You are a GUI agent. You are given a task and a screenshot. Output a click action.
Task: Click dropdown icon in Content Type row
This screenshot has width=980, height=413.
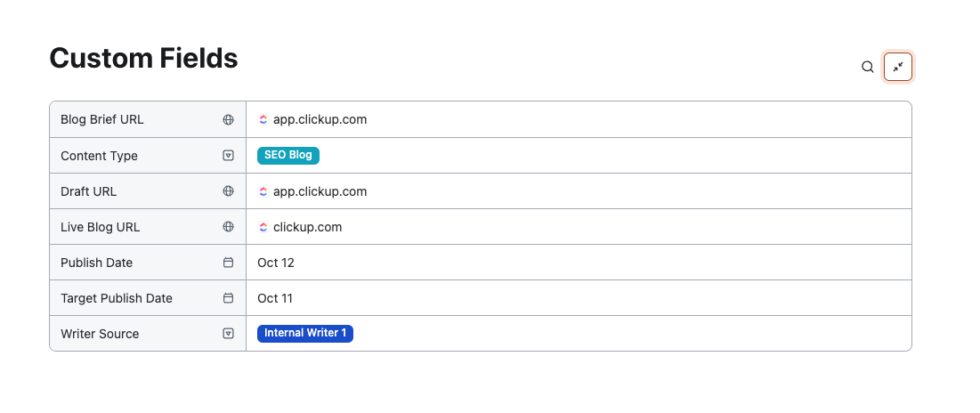[x=228, y=156]
